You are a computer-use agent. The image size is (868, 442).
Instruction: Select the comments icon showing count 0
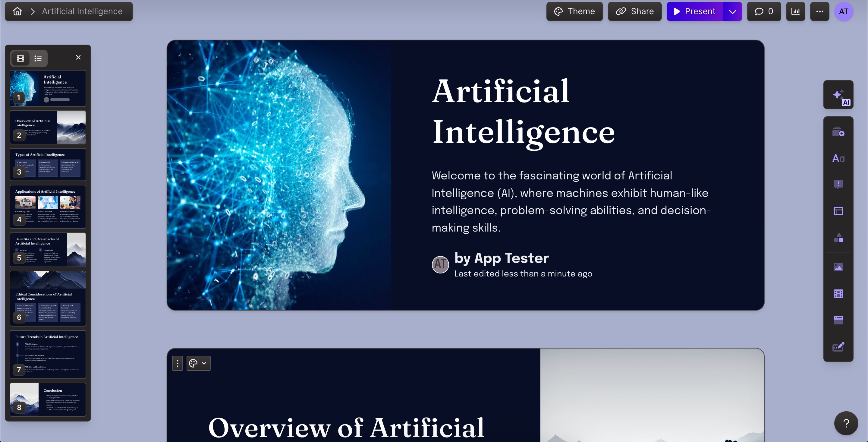764,11
